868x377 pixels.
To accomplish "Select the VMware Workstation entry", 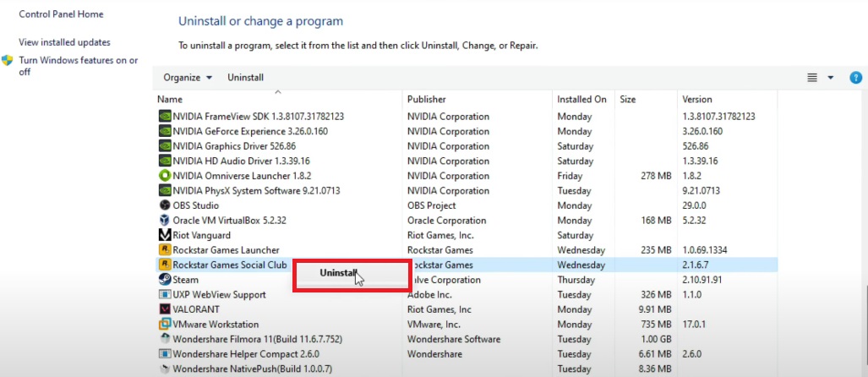I will [216, 324].
